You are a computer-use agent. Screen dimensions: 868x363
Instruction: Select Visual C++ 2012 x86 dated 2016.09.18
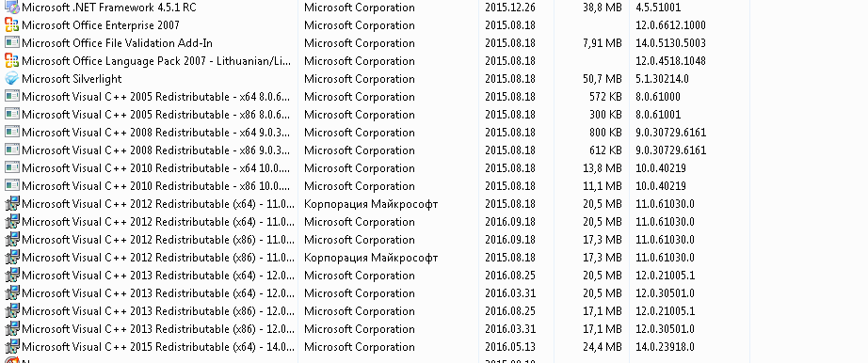[x=377, y=240]
